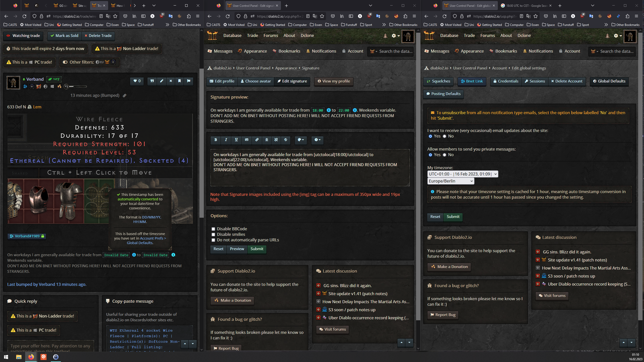Click the flag report icon on the post
The height and width of the screenshot is (362, 644).
pos(189,81)
